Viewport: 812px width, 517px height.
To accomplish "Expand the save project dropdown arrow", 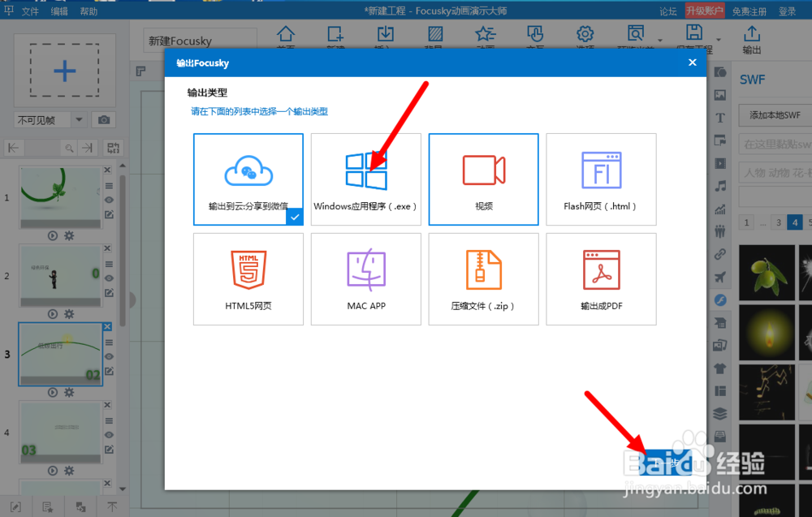I will pyautogui.click(x=719, y=39).
